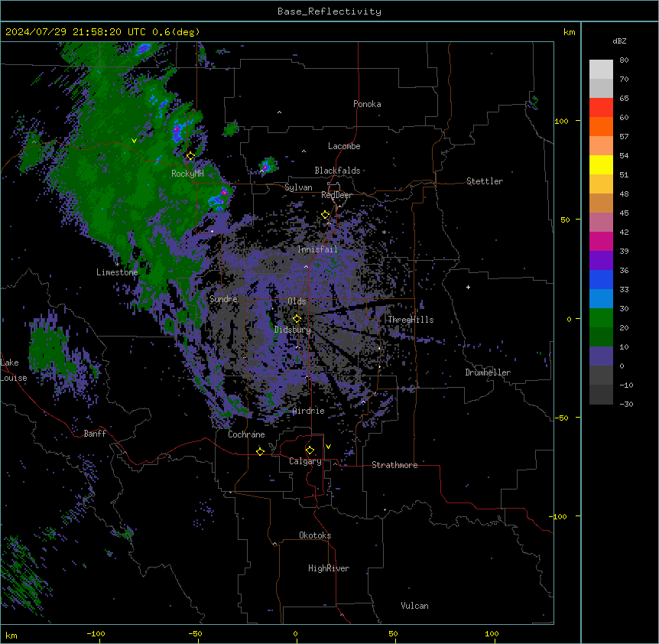Select the 80 dBZ white legend swatch

click(x=601, y=70)
